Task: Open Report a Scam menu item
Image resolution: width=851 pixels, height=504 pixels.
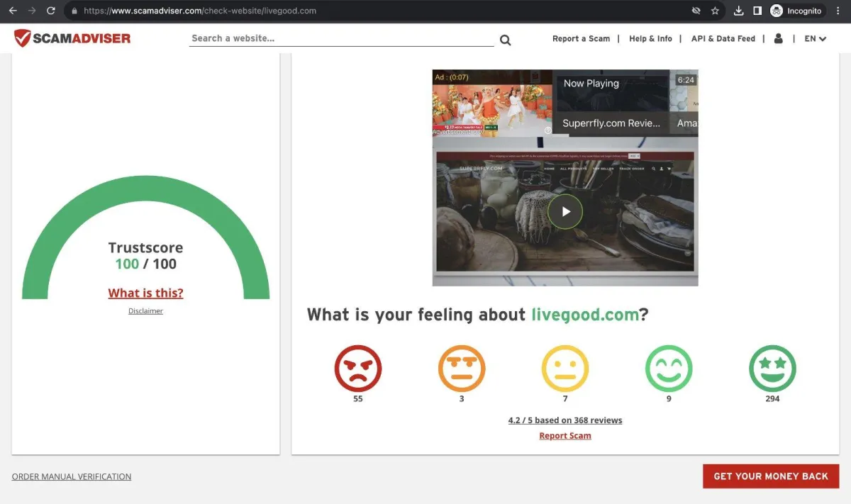Action: click(581, 39)
